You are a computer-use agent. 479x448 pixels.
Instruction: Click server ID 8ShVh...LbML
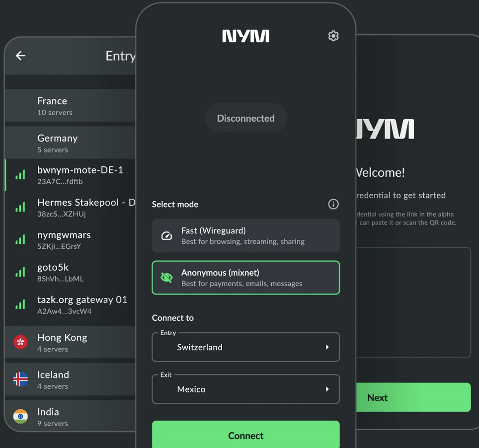click(60, 279)
